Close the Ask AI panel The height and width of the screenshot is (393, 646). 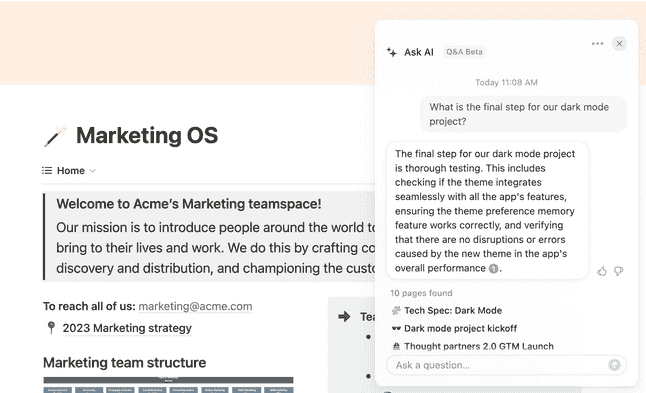click(x=619, y=43)
